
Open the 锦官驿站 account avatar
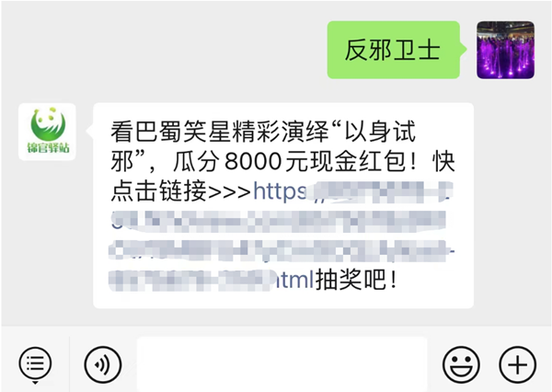click(x=47, y=132)
